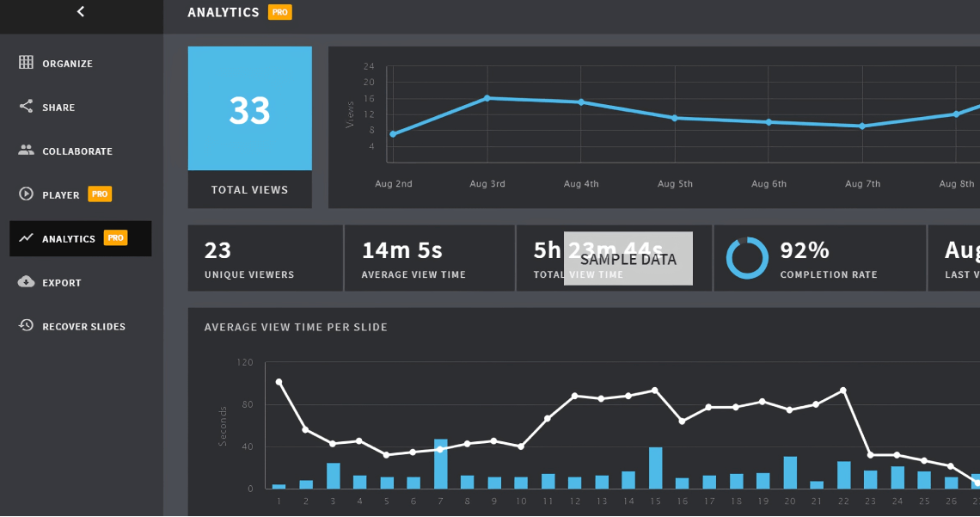Click the Aug 7th data point on views chart
Screen dimensions: 980x517
[862, 126]
